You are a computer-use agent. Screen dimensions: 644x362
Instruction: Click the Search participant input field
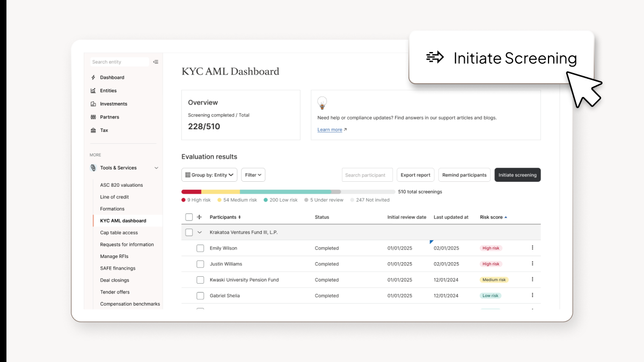pyautogui.click(x=367, y=175)
